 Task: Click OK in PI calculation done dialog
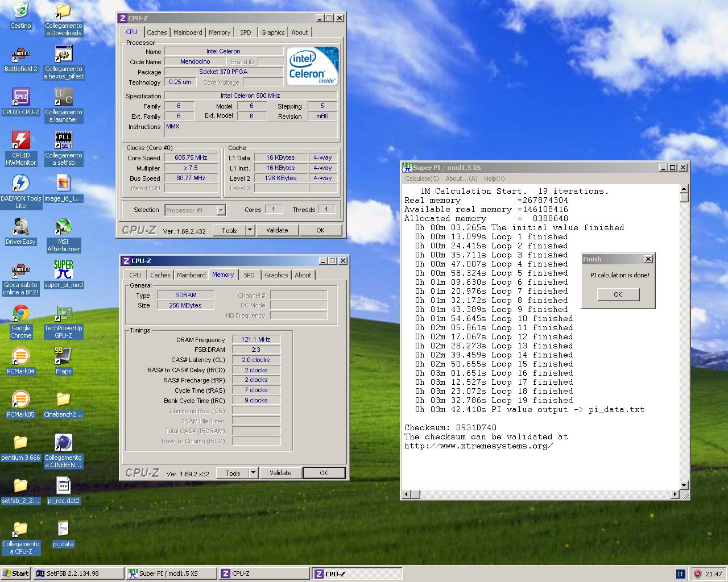(x=618, y=294)
